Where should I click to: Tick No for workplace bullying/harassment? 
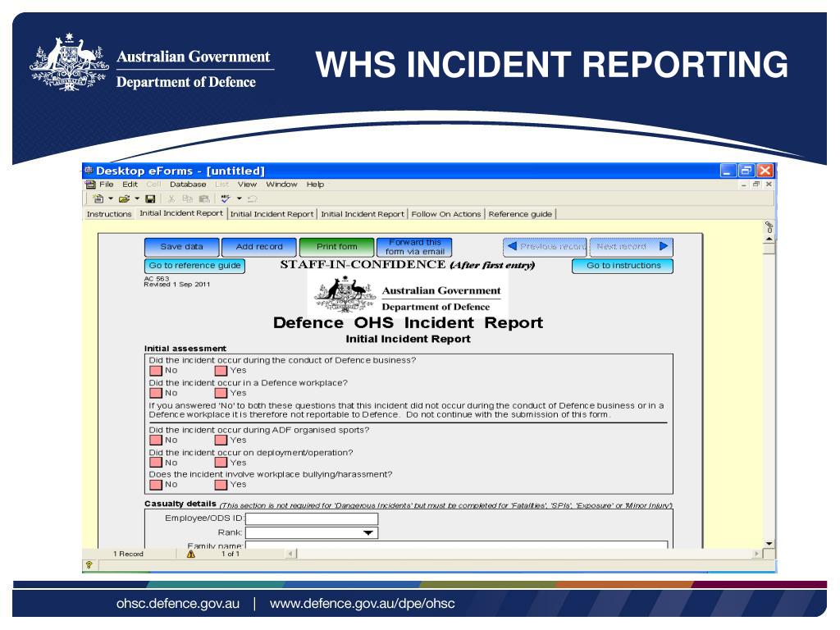pyautogui.click(x=156, y=485)
